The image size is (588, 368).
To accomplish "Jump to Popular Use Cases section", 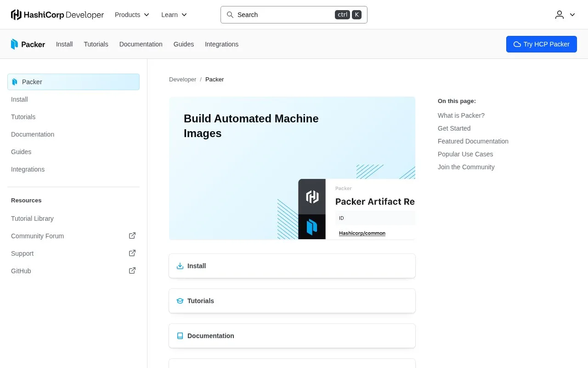I will (x=465, y=154).
